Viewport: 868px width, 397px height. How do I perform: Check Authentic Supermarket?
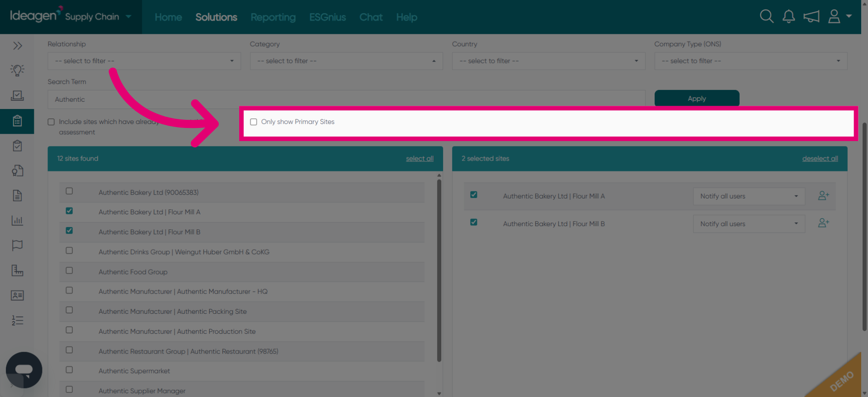coord(69,370)
